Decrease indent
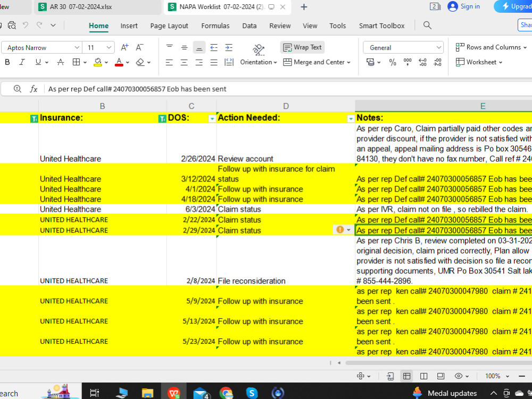Image resolution: width=532 pixels, height=399 pixels. 214,47
